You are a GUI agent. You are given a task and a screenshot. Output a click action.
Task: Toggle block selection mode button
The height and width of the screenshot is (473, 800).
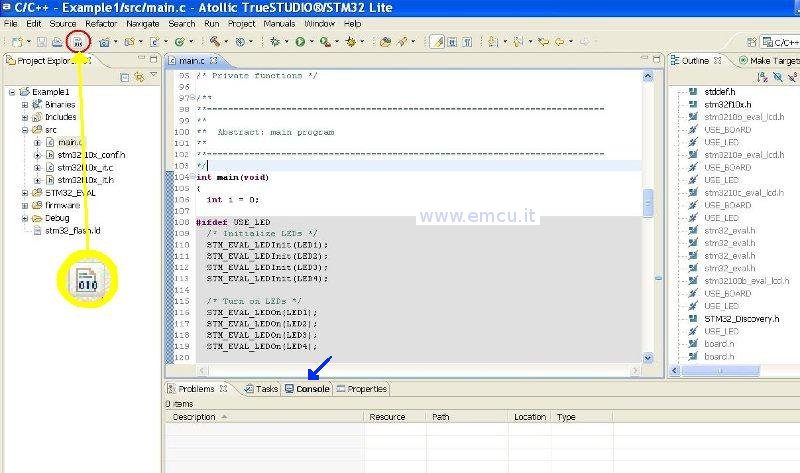(x=452, y=42)
